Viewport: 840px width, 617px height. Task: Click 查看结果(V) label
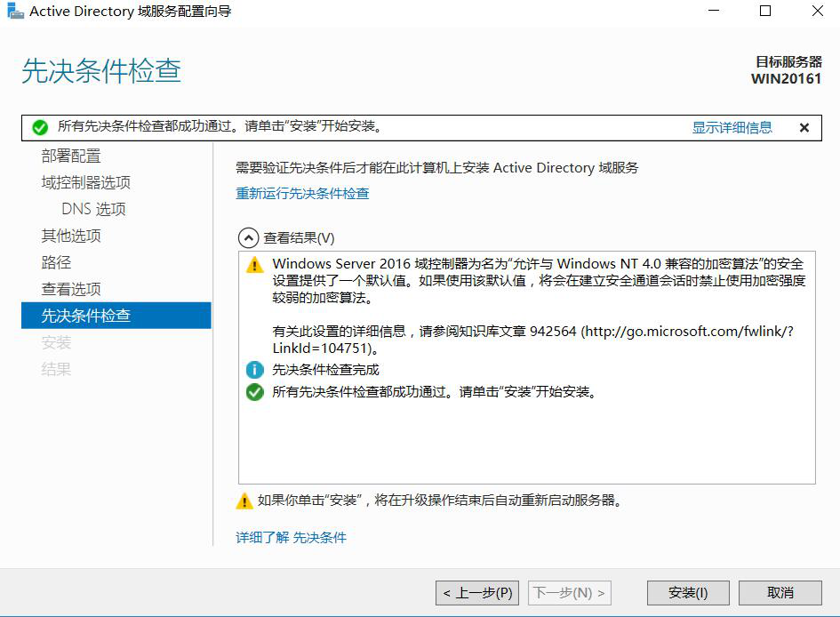pos(299,237)
